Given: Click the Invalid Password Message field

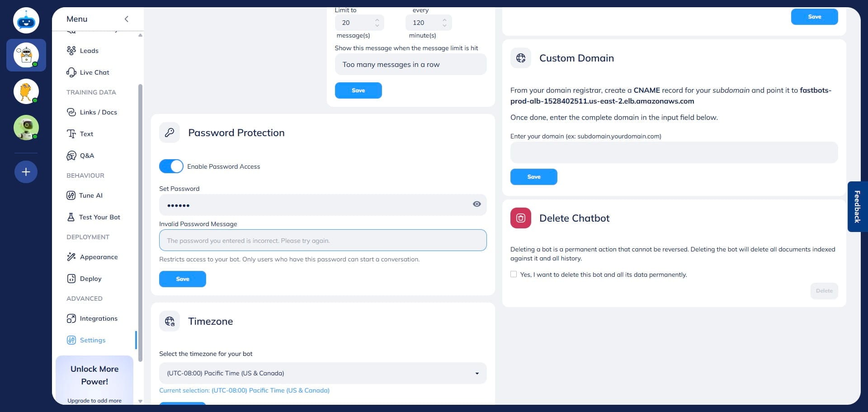Looking at the screenshot, I should click(x=323, y=240).
